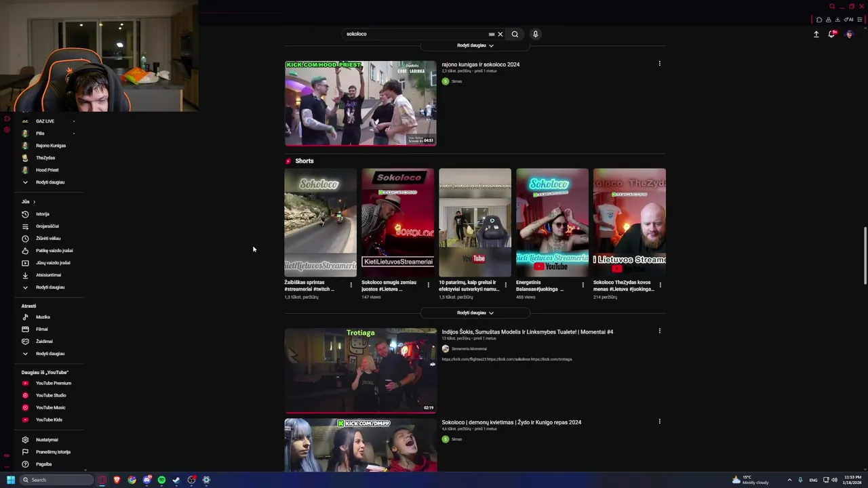
Task: Open Nustatymai settings in sidebar
Action: pos(47,440)
